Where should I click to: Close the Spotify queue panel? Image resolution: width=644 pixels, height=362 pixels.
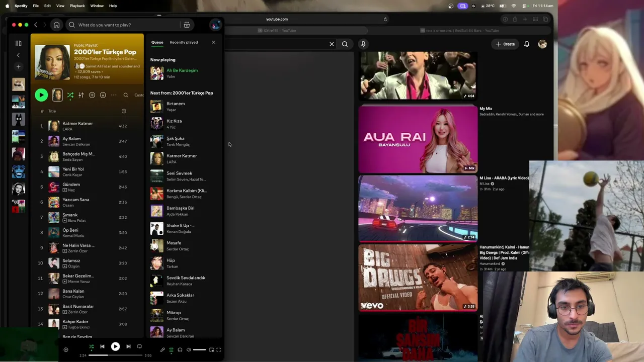point(213,42)
